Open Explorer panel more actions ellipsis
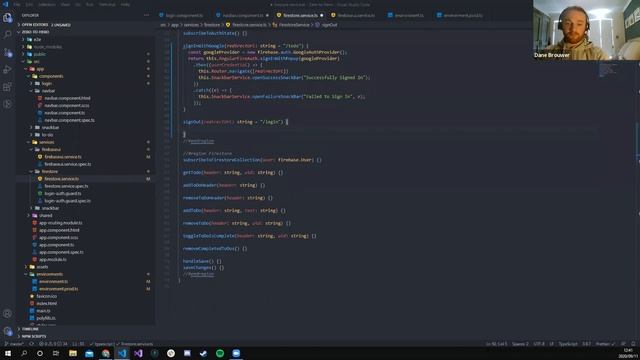640x360 pixels. pyautogui.click(x=147, y=16)
